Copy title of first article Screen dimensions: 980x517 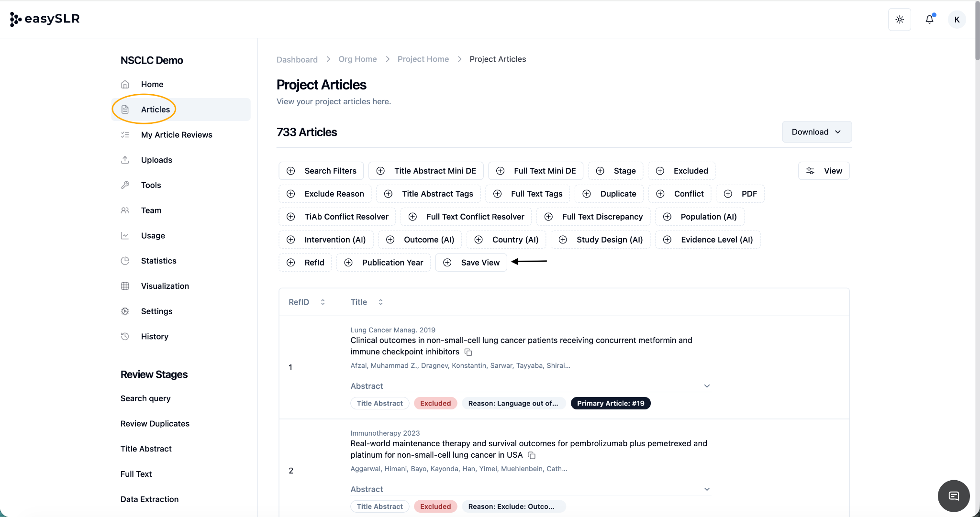pos(468,352)
